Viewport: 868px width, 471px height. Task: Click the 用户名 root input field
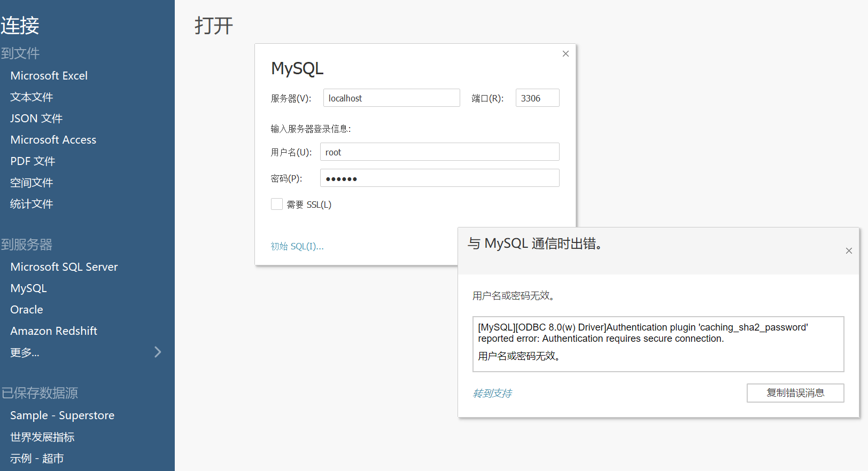click(439, 152)
